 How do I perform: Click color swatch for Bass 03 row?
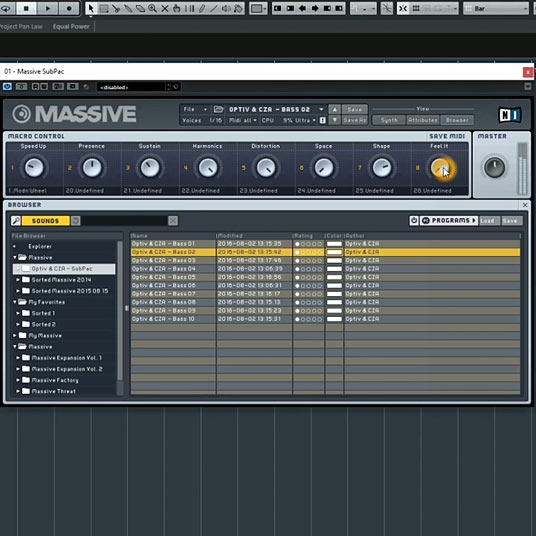(x=334, y=260)
